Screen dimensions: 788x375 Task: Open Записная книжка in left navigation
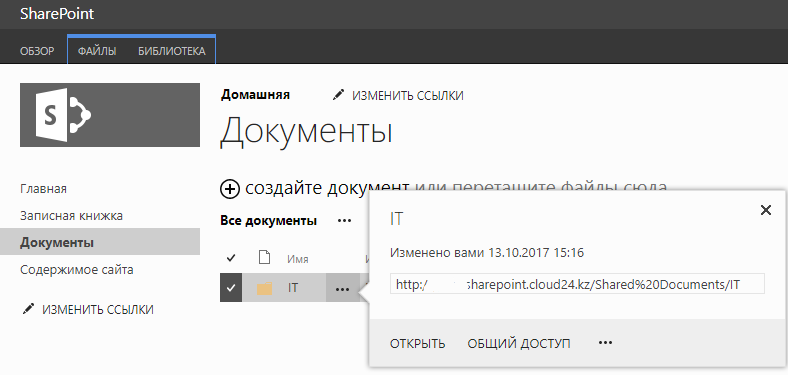(x=71, y=216)
